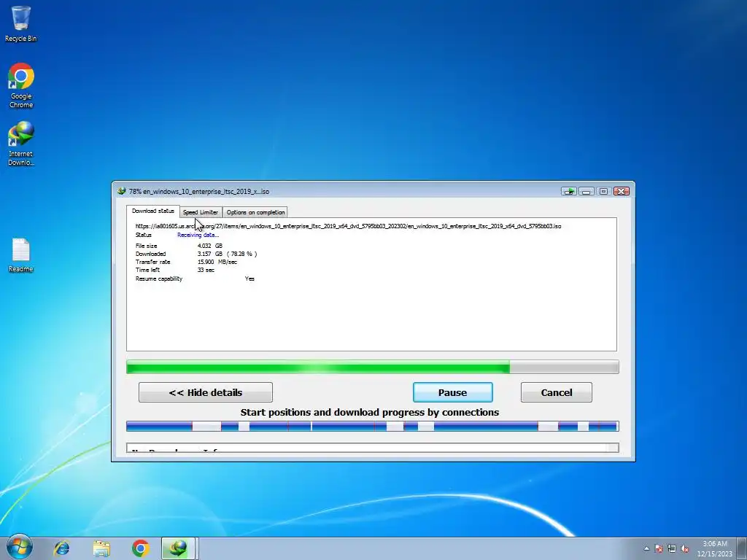This screenshot has height=560, width=747.
Task: Open the Options on completion tab
Action: [x=255, y=212]
